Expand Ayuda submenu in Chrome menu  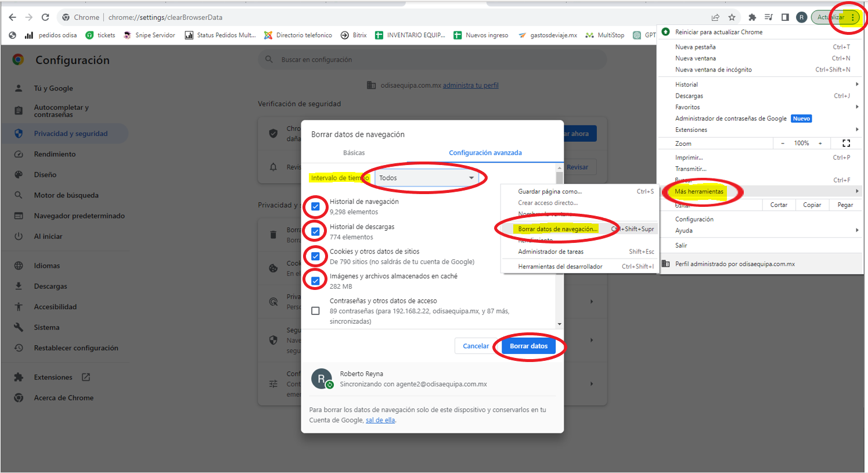tap(761, 231)
